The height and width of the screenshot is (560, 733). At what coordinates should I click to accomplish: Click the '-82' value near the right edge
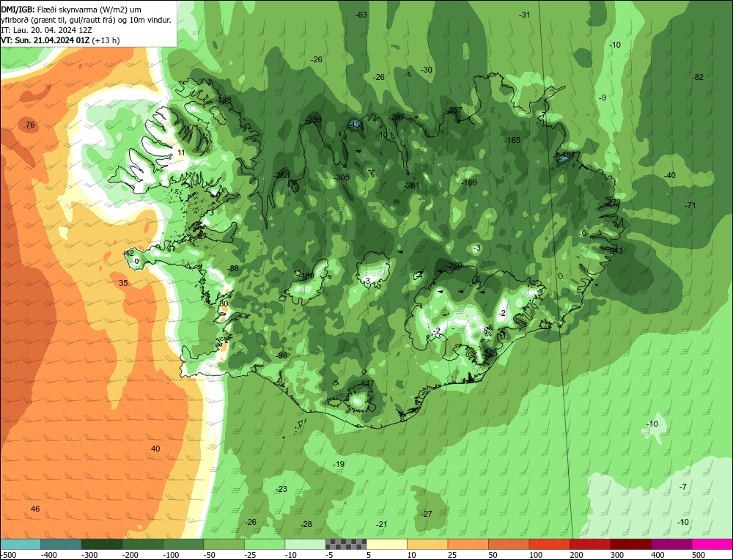point(698,77)
